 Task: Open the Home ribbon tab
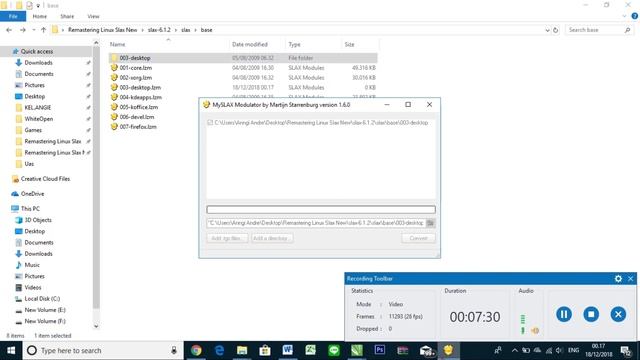pos(40,16)
